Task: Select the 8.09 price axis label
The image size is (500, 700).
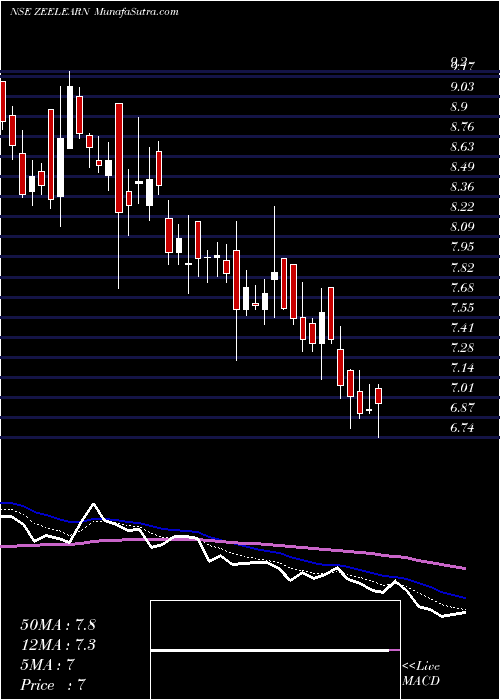Action: [x=462, y=227]
